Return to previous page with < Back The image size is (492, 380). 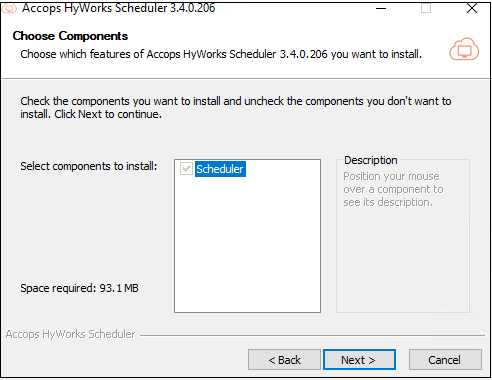pyautogui.click(x=284, y=360)
